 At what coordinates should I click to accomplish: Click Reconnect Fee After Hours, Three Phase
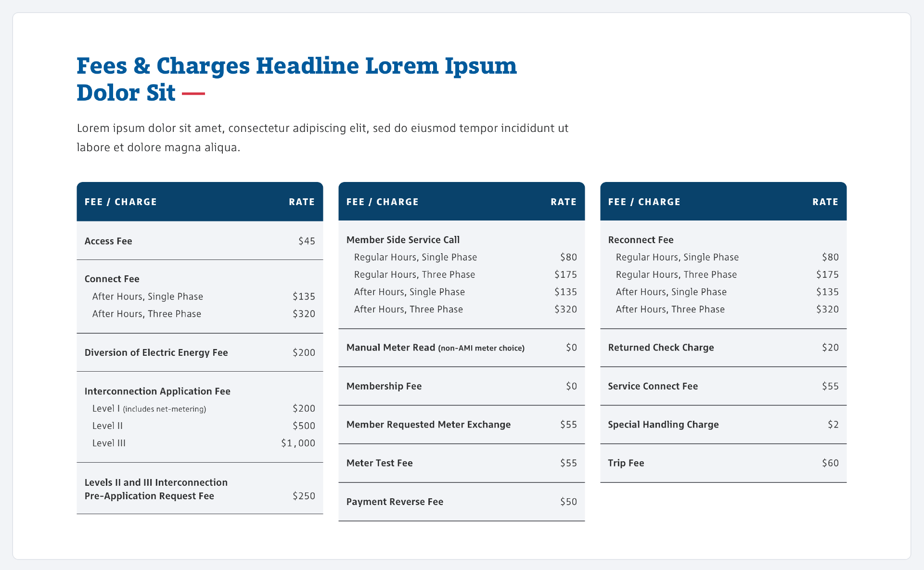coord(670,309)
